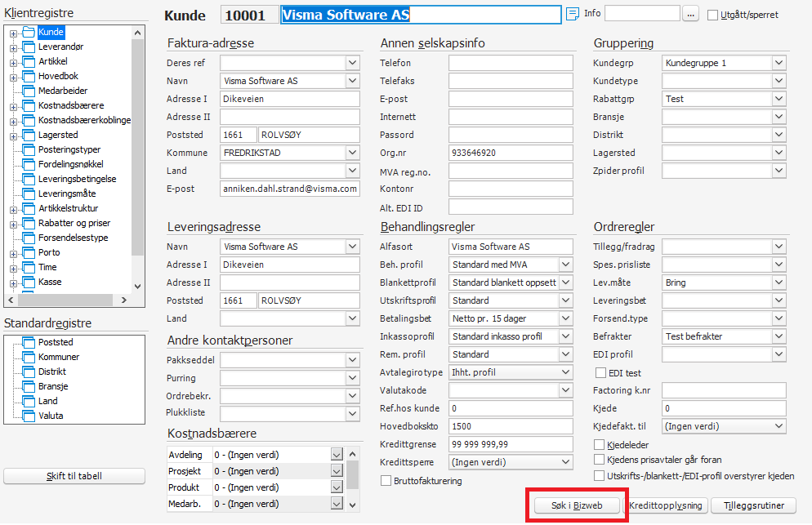This screenshot has width=812, height=525.
Task: Click Søk i Bizweb button
Action: 577,506
